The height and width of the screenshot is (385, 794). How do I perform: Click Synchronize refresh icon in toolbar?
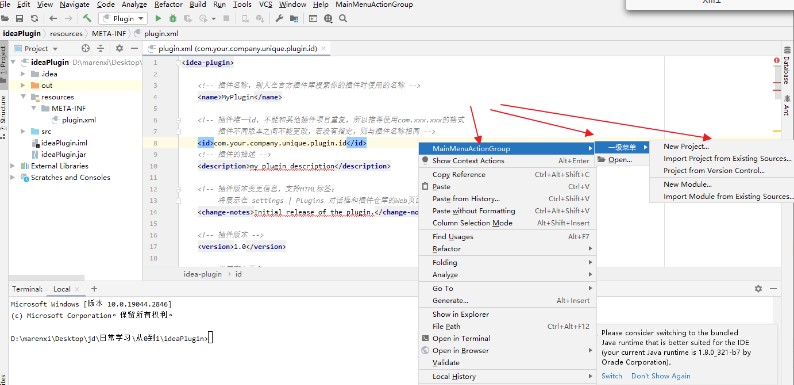pos(34,18)
